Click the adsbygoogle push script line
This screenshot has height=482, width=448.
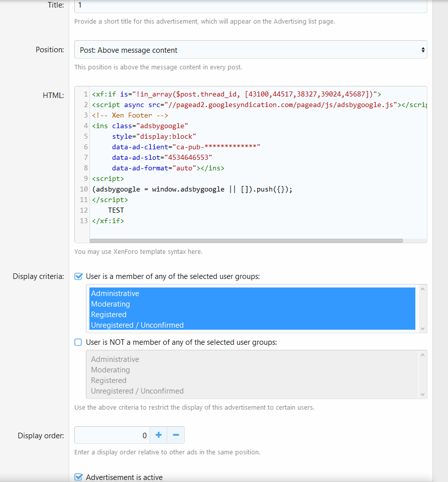(x=192, y=189)
